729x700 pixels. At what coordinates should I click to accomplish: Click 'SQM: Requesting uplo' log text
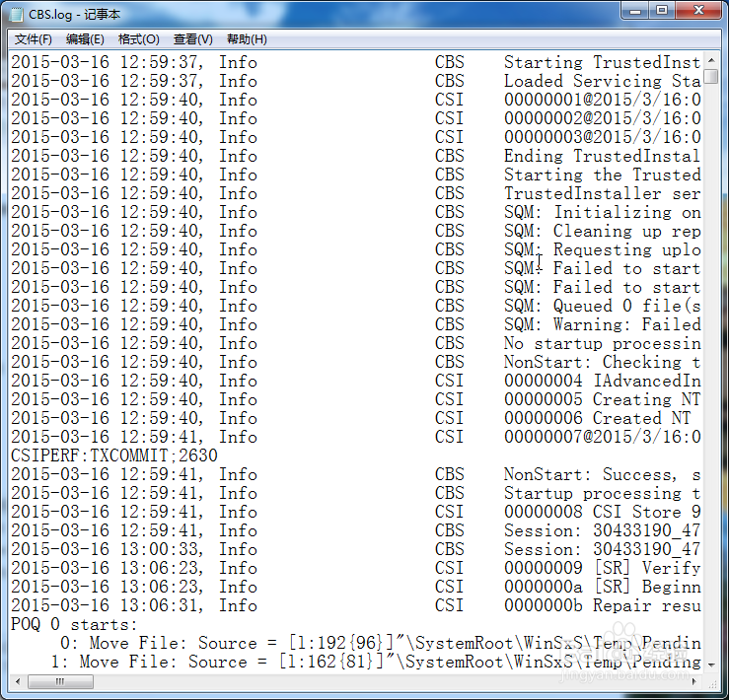pos(602,249)
